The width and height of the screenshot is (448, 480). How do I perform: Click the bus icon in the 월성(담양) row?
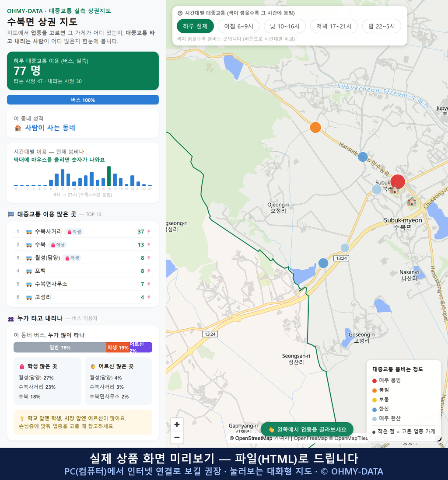click(29, 258)
